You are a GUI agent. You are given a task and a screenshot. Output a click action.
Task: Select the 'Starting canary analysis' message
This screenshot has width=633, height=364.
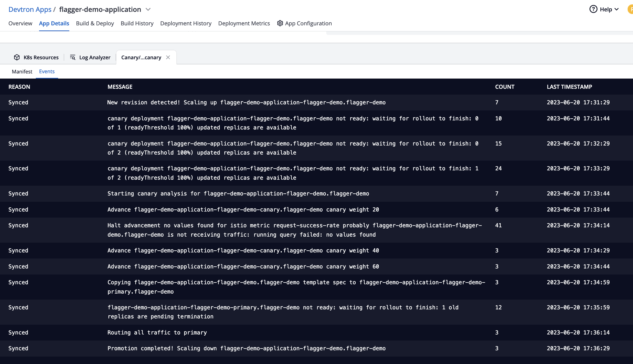(238, 193)
